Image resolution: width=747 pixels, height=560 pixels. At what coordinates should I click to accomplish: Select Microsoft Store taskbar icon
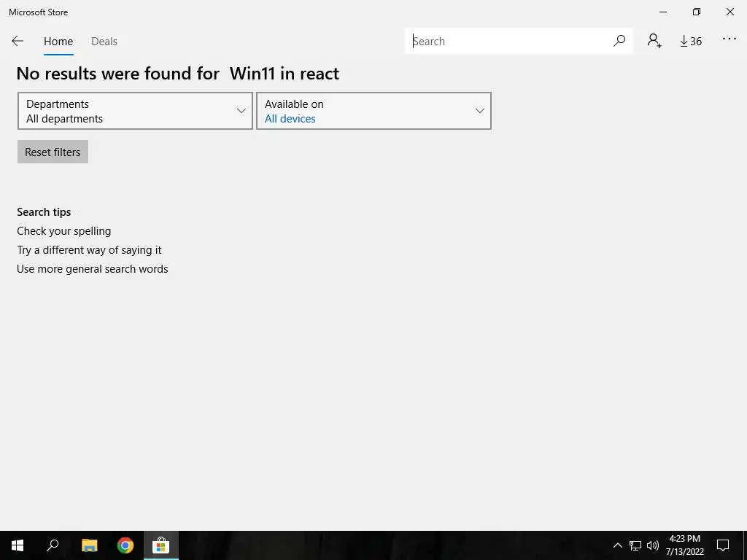pos(161,545)
